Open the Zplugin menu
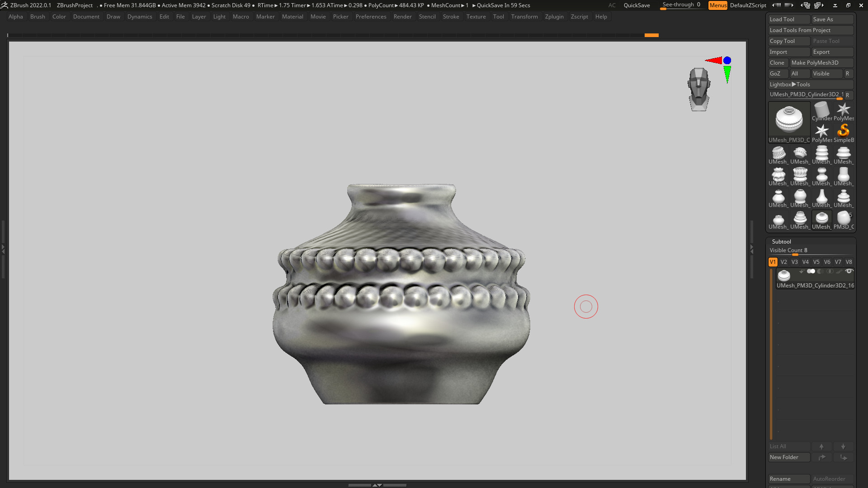This screenshot has width=868, height=488. pyautogui.click(x=554, y=17)
